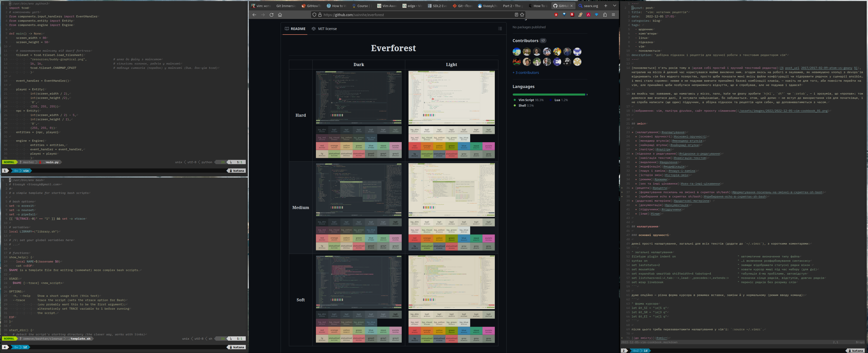The image size is (868, 353).
Task: Open the Firefox hamburger application menu
Action: click(613, 15)
